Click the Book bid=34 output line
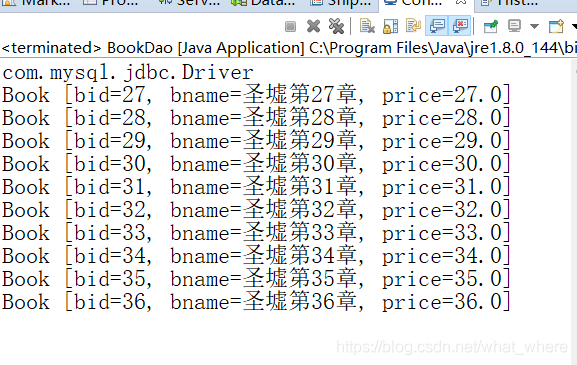This screenshot has height=365, width=577. click(x=256, y=256)
